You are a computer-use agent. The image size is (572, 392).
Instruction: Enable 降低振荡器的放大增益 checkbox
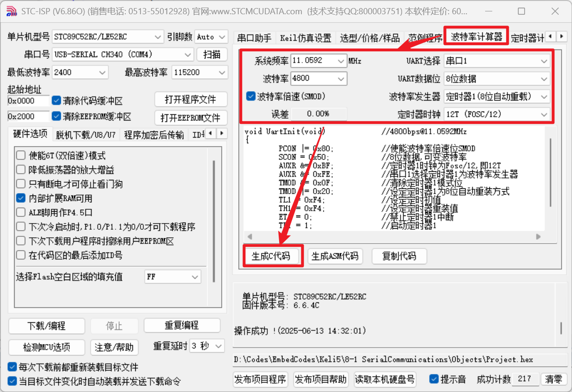coord(21,170)
